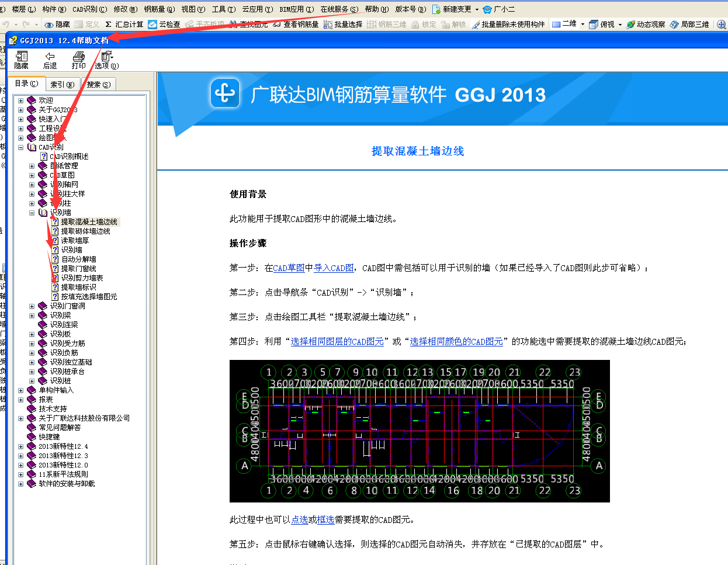This screenshot has height=565, width=728.
Task: Open the 提取砌体墙边线 topic
Action: (85, 231)
